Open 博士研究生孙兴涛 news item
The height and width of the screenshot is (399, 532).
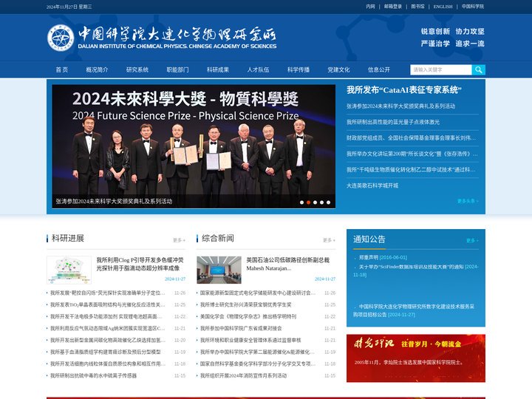245,304
